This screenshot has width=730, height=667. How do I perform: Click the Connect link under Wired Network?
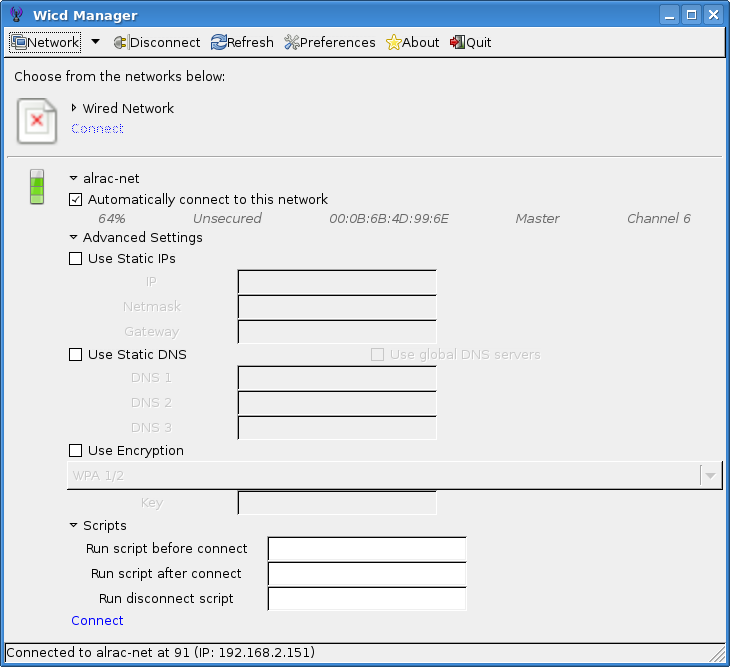click(x=97, y=128)
